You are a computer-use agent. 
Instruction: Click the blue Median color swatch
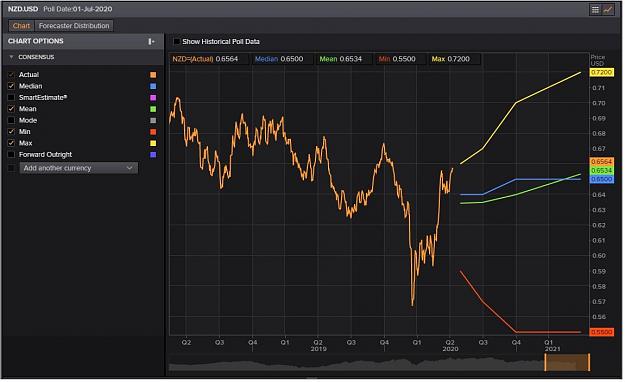click(x=153, y=86)
